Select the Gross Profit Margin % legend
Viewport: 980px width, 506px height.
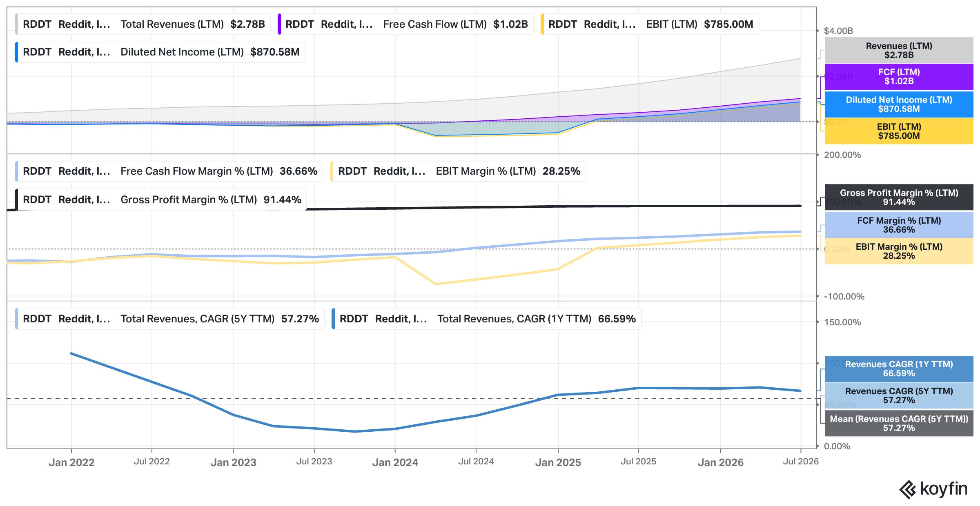pyautogui.click(x=160, y=200)
